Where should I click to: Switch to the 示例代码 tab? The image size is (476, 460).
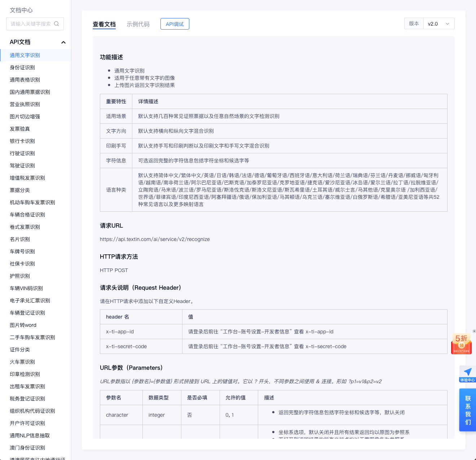click(138, 24)
